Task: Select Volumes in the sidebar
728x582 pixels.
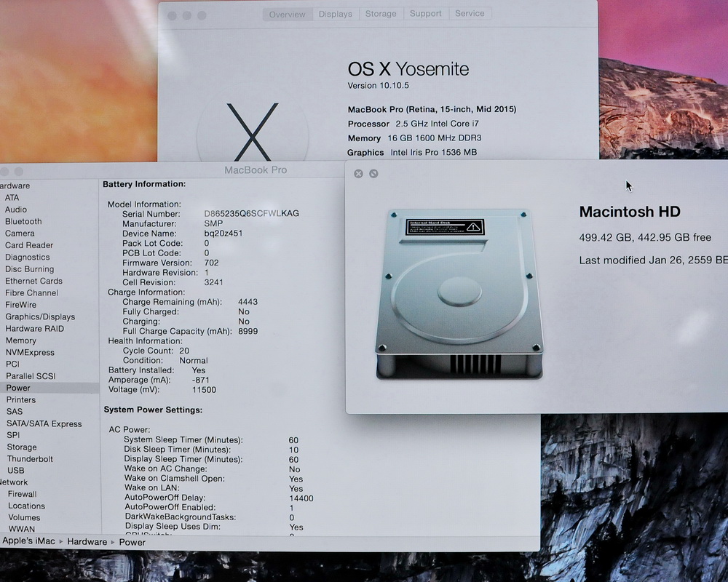Action: tap(24, 517)
